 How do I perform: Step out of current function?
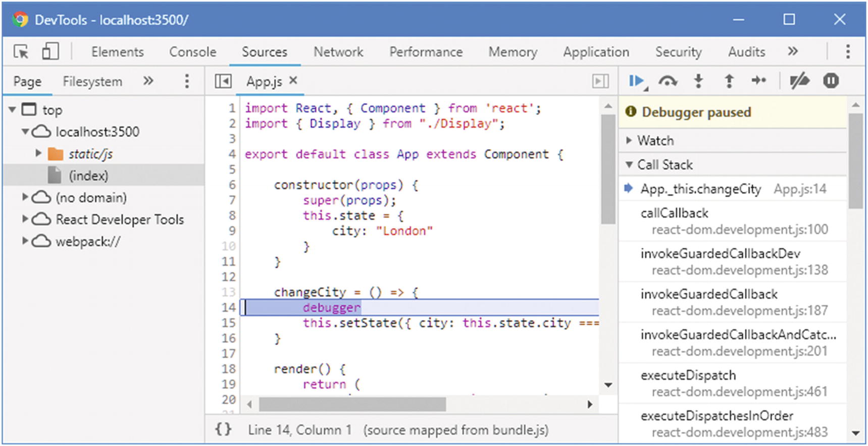729,81
